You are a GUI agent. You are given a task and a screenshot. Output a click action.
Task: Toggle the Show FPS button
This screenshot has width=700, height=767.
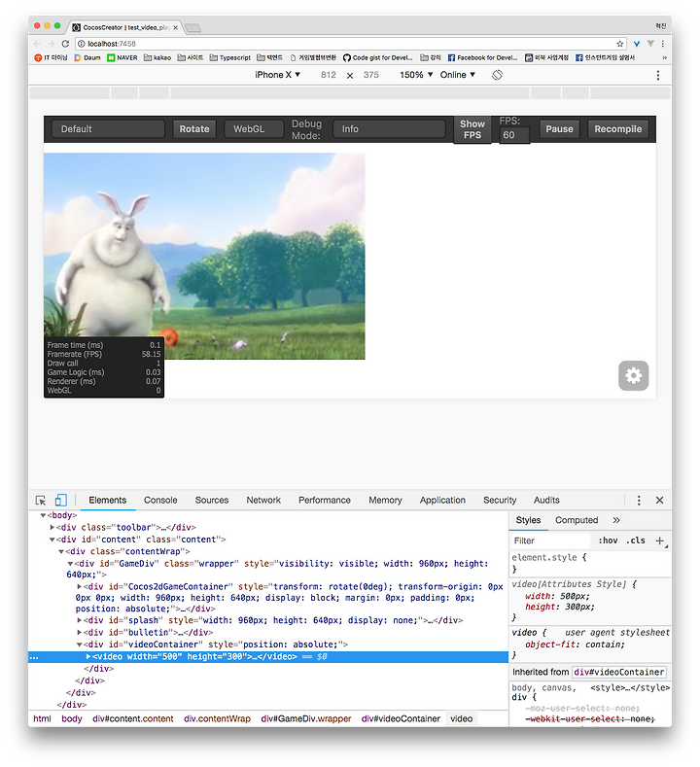point(472,129)
